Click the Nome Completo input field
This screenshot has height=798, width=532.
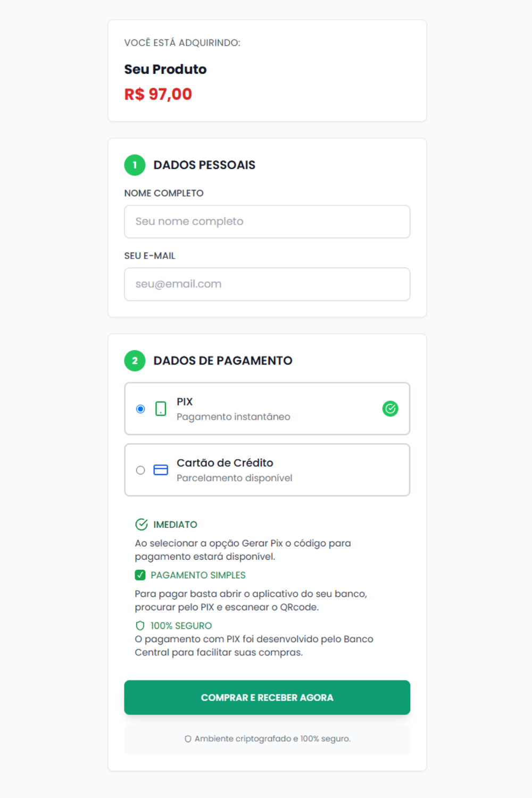267,221
